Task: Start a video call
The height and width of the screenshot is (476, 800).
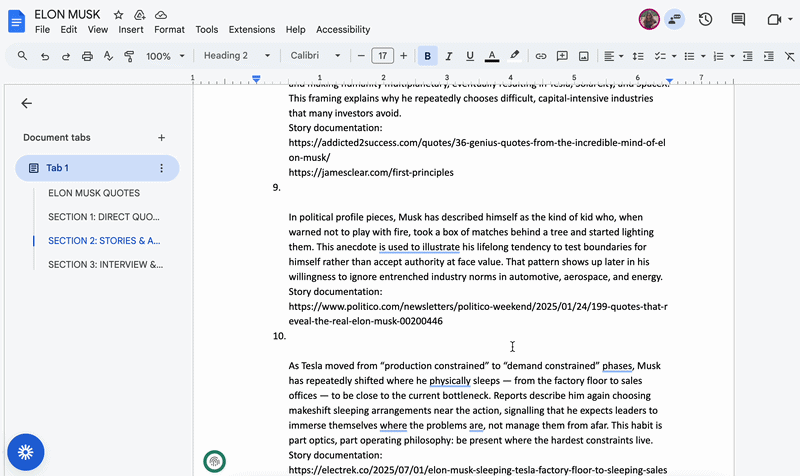Action: (x=773, y=19)
